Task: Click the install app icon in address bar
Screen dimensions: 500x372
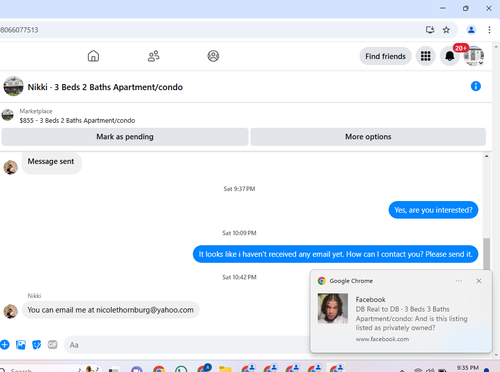Action: (430, 30)
